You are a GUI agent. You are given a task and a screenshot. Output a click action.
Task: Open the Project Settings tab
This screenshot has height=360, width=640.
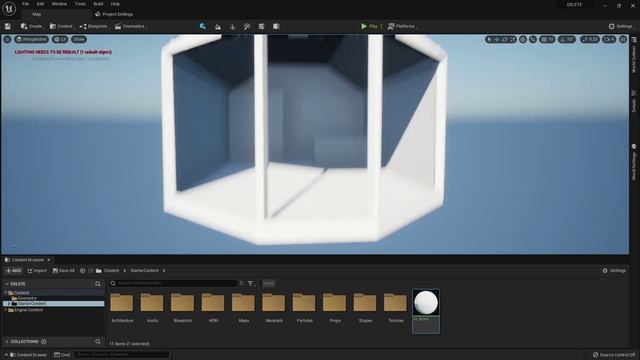click(x=114, y=14)
